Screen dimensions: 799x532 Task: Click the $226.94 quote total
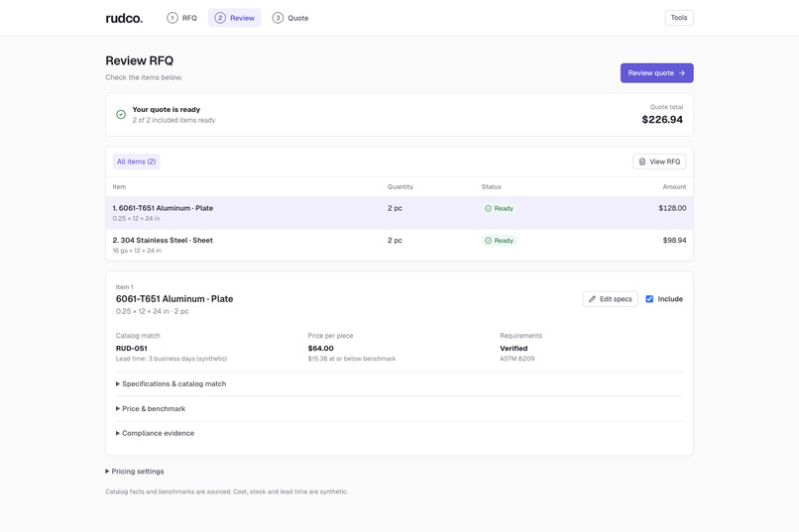tap(662, 120)
